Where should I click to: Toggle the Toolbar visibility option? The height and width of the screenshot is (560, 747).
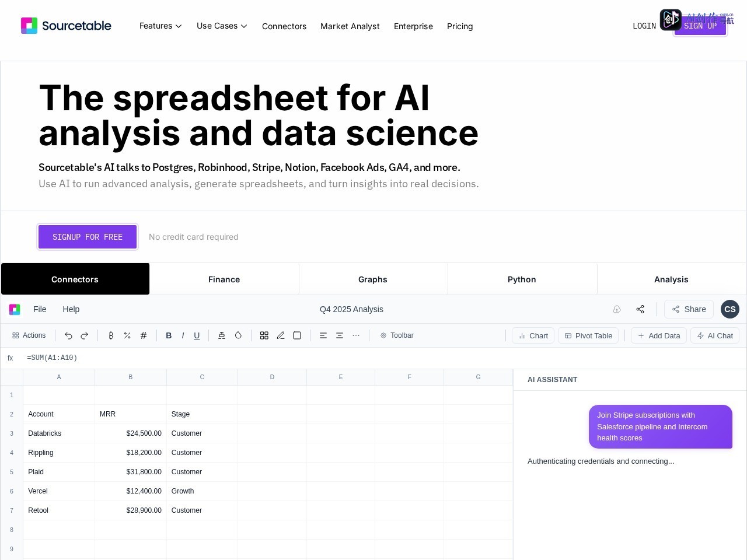point(397,335)
